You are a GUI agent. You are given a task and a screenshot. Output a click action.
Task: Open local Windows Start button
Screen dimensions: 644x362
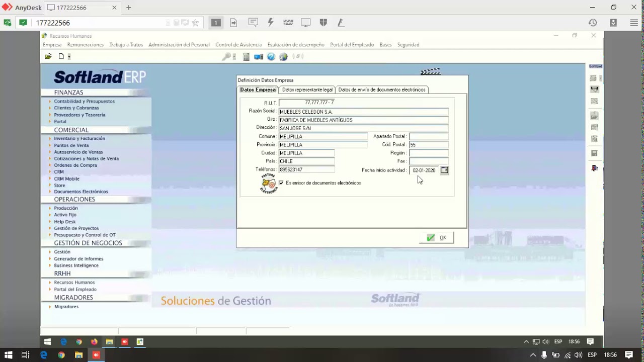[x=8, y=355]
